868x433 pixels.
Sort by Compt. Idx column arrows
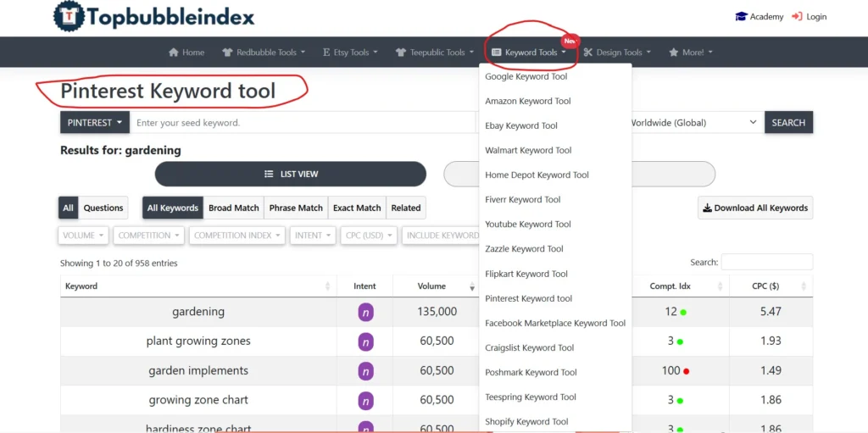(721, 286)
